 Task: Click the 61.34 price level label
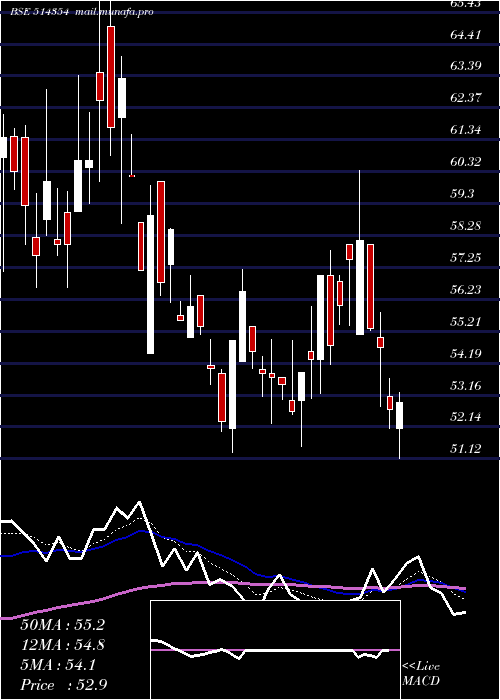coord(466,130)
